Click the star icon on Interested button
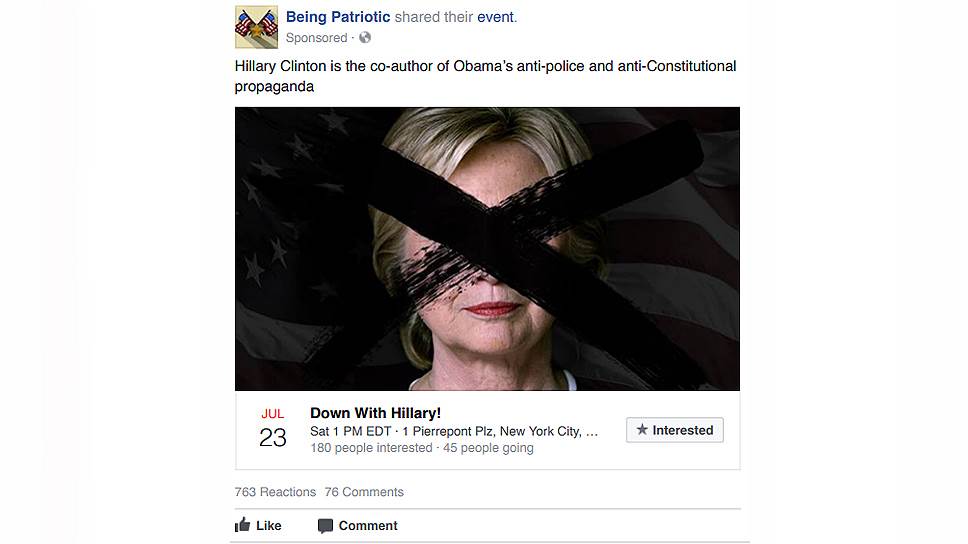 click(642, 430)
